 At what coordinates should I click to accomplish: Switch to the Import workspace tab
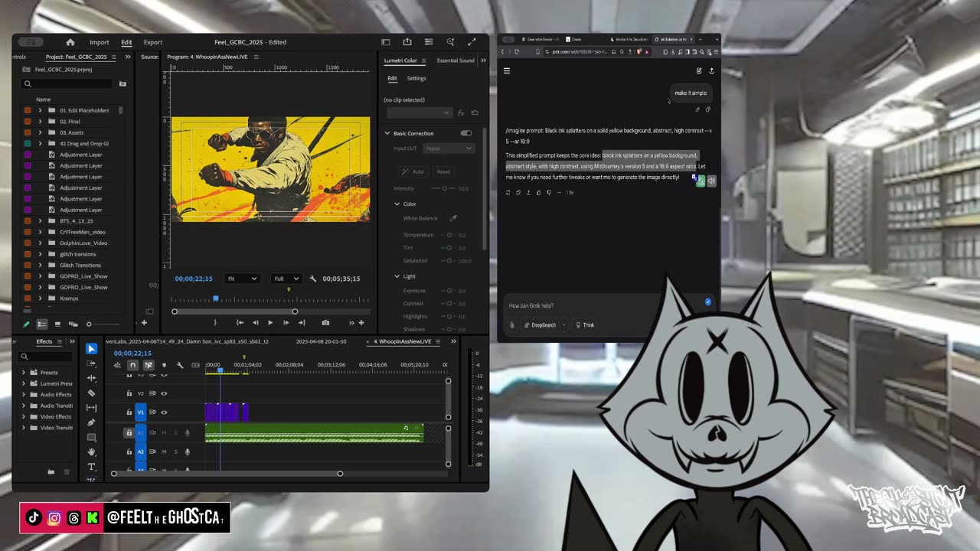(x=100, y=42)
